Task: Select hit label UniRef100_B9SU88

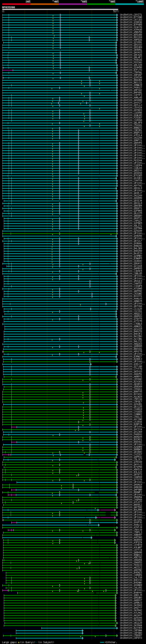Action: click(x=131, y=35)
